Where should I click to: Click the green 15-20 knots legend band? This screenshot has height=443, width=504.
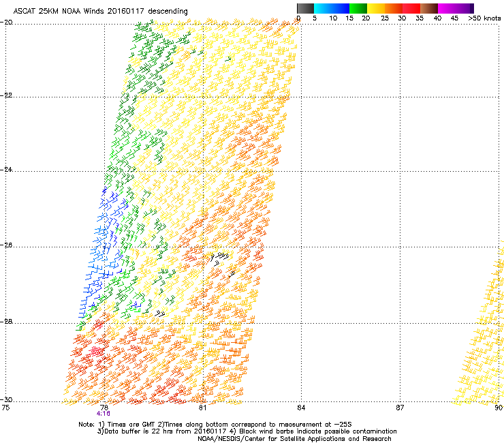[x=358, y=8]
